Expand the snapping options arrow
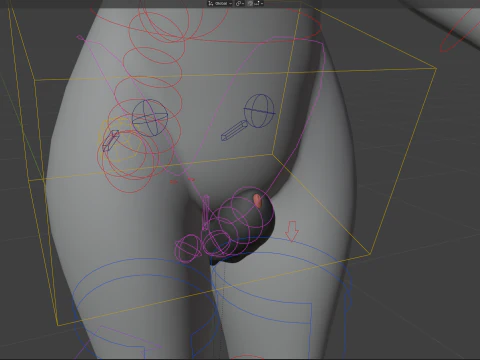Screen dimensions: 480x360 coord(262,3)
